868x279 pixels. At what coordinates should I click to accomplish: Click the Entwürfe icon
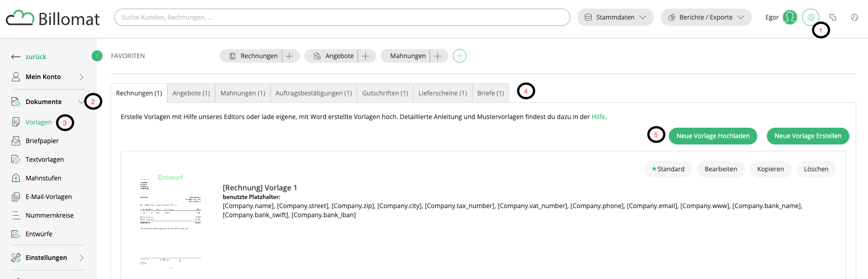(x=16, y=234)
